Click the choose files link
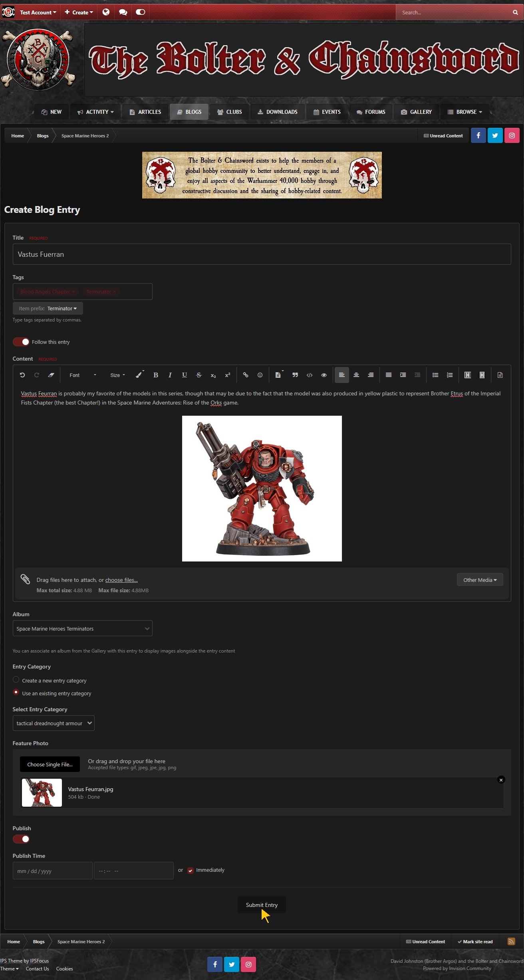 click(x=121, y=580)
